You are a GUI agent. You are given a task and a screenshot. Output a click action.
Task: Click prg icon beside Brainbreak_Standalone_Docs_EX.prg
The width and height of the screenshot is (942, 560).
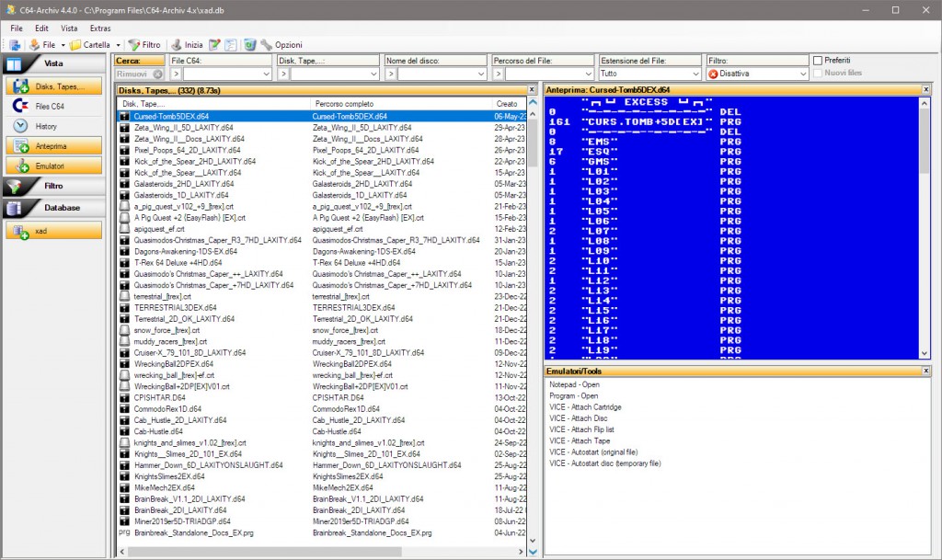pos(124,532)
